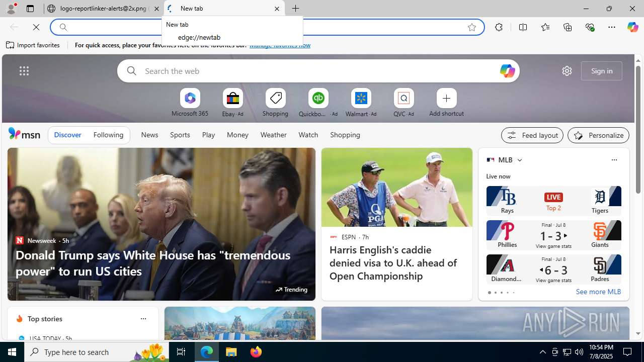Open the Phillies vs Giants game stats
This screenshot has height=362, width=644.
click(553, 235)
